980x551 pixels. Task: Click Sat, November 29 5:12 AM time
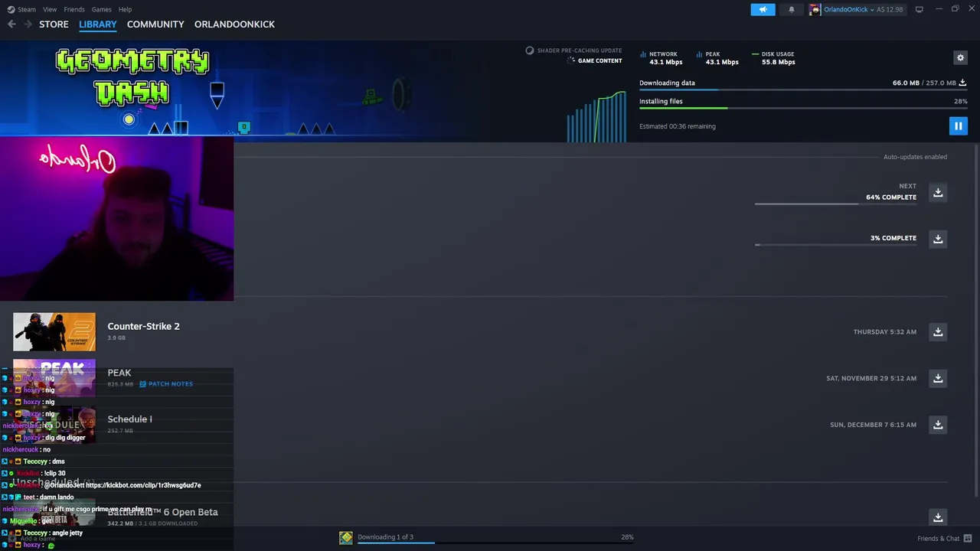pyautogui.click(x=871, y=378)
